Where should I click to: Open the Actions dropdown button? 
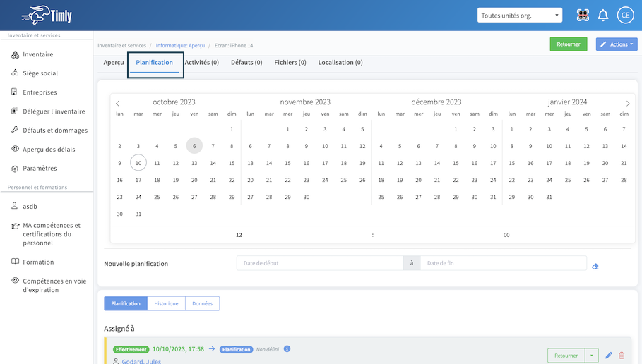pyautogui.click(x=617, y=44)
